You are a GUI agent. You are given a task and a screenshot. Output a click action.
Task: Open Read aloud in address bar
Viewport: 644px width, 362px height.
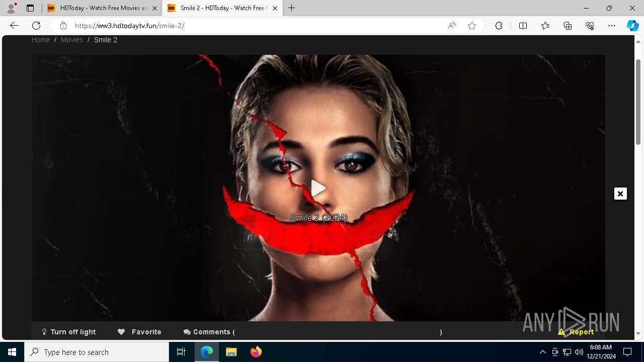[452, 26]
